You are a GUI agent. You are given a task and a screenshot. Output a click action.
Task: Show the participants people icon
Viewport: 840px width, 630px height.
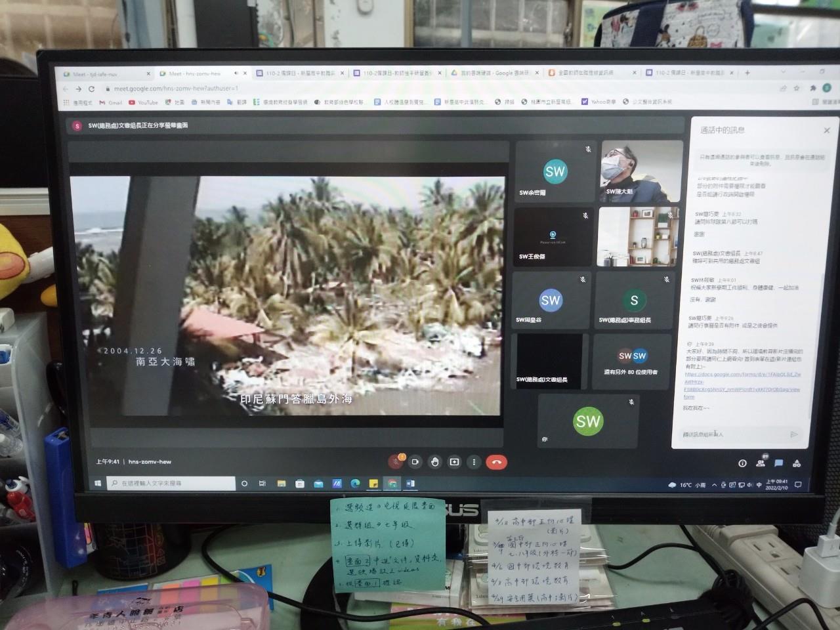pos(761,463)
